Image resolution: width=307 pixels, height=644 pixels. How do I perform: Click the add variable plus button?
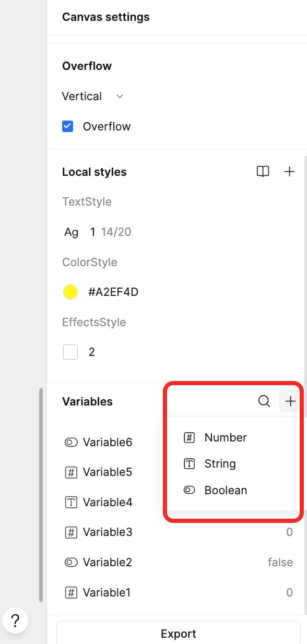(x=290, y=401)
